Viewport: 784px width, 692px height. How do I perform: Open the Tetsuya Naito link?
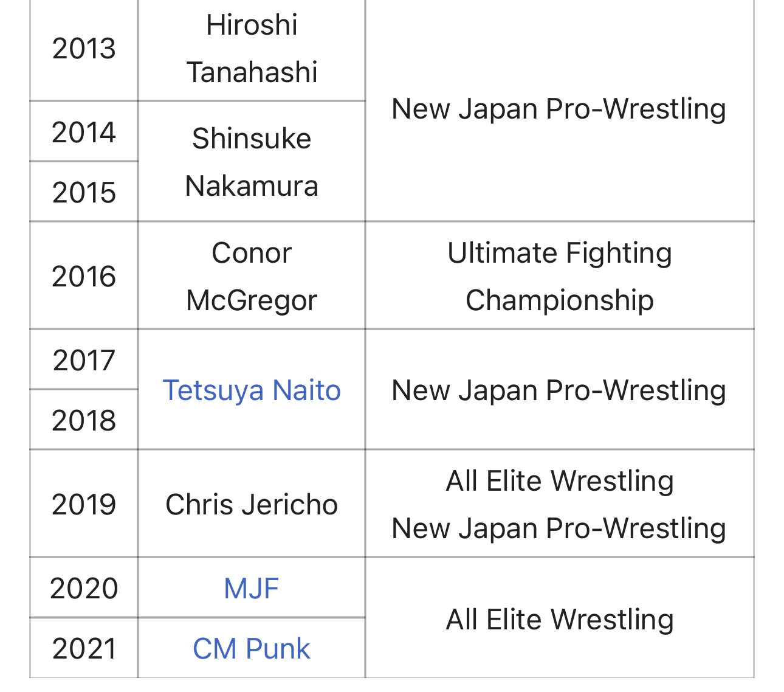coord(252,390)
